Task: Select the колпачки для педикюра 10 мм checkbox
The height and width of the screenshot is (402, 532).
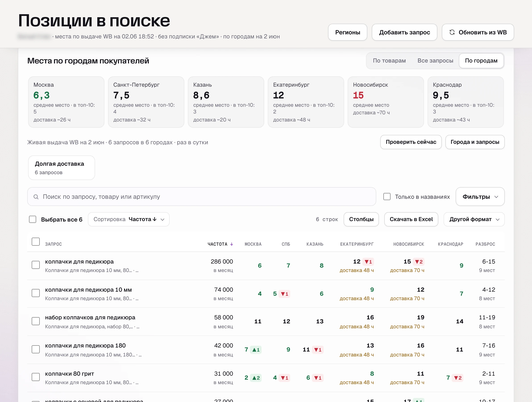Action: 36,293
